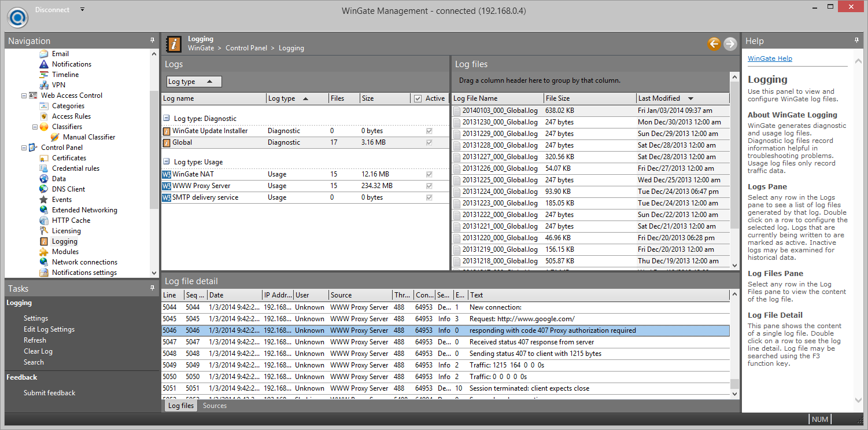Open the WinGate Help link

coord(770,58)
